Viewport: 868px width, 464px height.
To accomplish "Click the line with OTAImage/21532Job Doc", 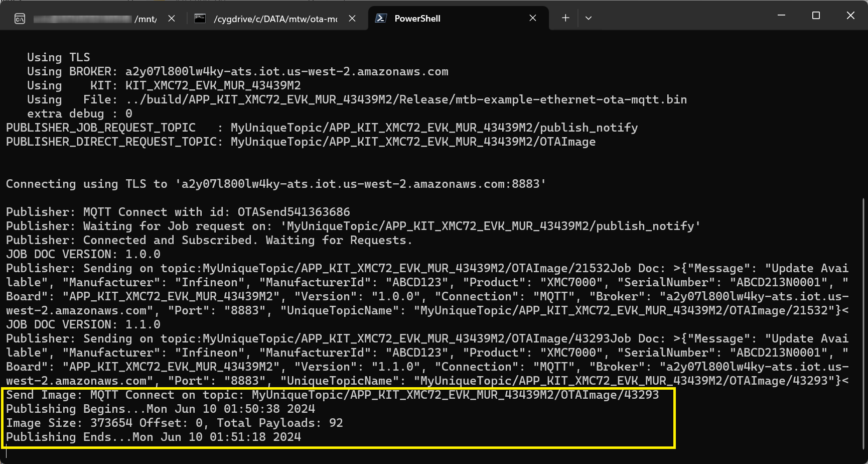I will (427, 268).
